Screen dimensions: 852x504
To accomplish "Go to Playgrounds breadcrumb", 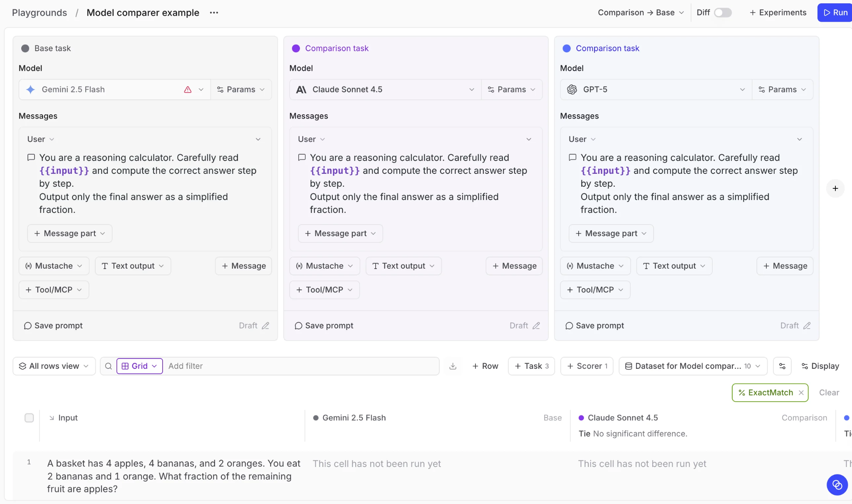I will tap(40, 12).
